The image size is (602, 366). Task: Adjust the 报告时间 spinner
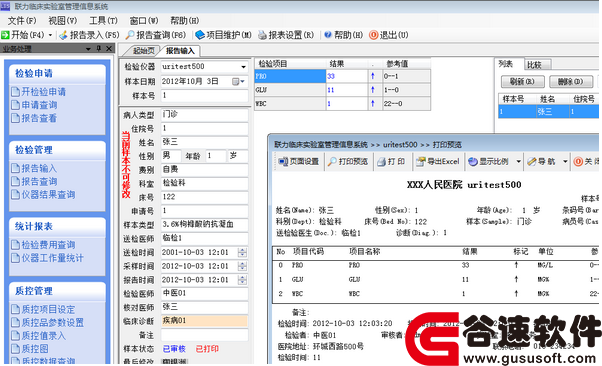tap(242, 280)
